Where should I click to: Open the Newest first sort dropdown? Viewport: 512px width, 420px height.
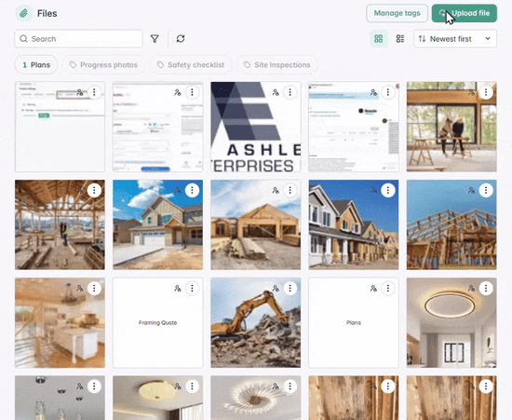pyautogui.click(x=455, y=39)
